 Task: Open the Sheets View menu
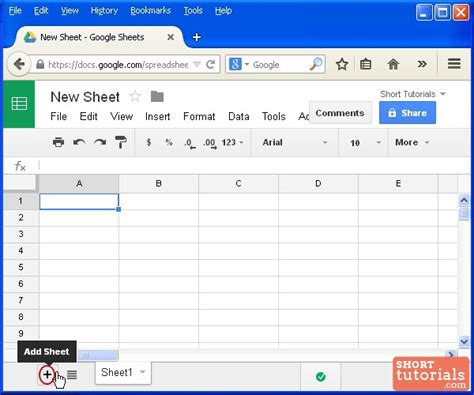coord(121,116)
